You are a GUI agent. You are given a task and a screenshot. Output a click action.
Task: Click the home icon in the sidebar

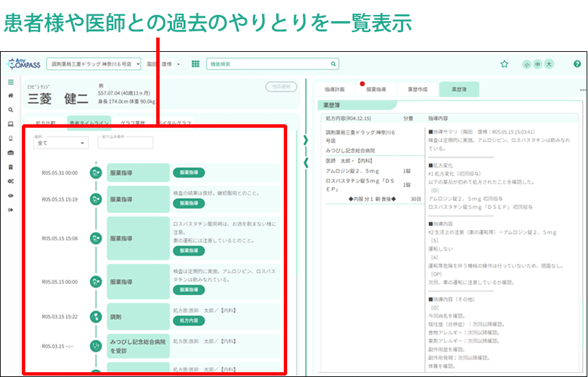click(10, 96)
